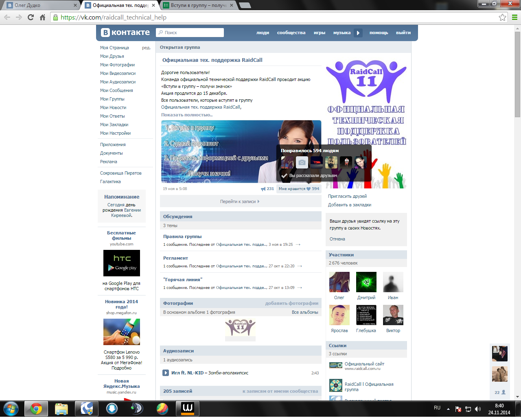This screenshot has width=521, height=420.
Task: Play the Игл ft. NL-KID audio track
Action: (x=166, y=373)
